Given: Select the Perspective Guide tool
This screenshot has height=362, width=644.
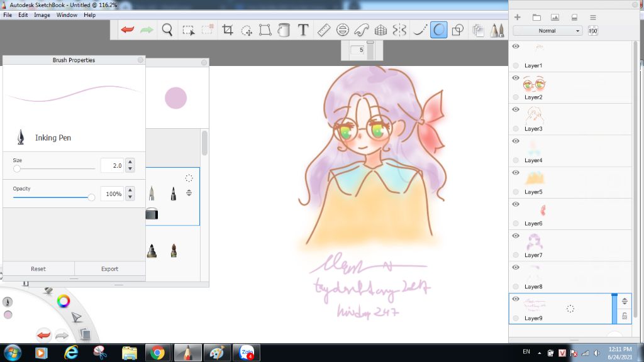Looking at the screenshot, I should coord(380,30).
